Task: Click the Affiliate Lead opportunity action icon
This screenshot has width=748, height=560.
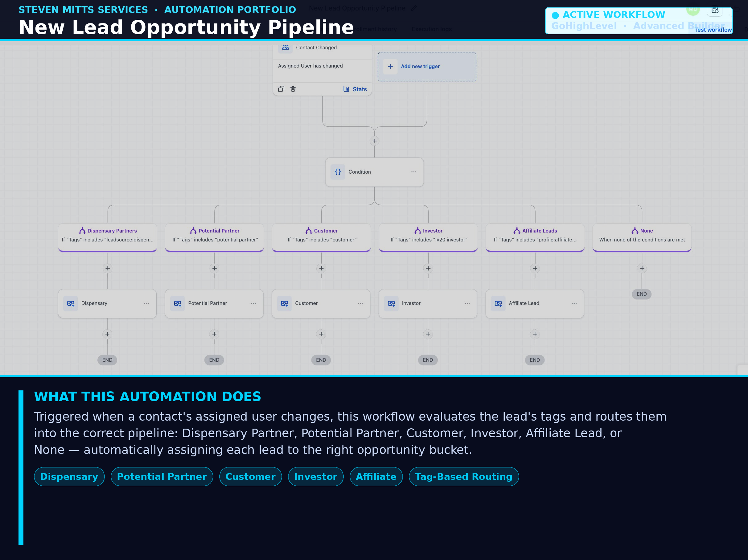Action: click(498, 303)
